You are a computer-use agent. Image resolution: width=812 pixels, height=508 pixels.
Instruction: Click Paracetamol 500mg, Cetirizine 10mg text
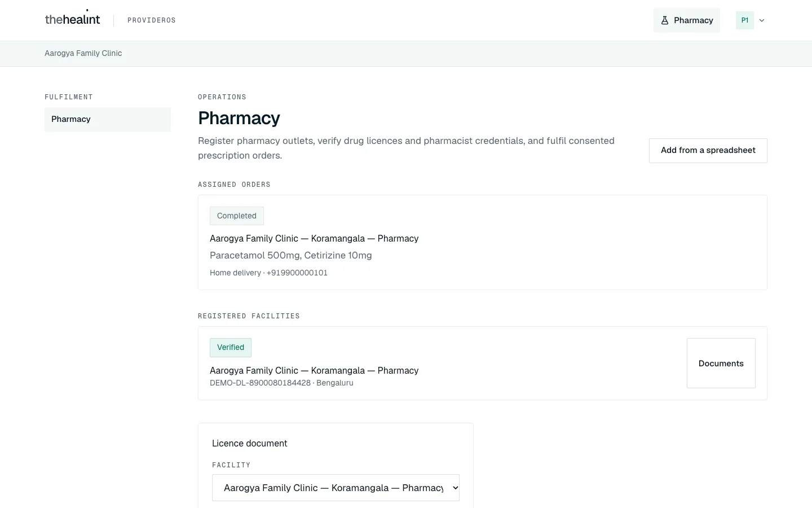coord(291,256)
